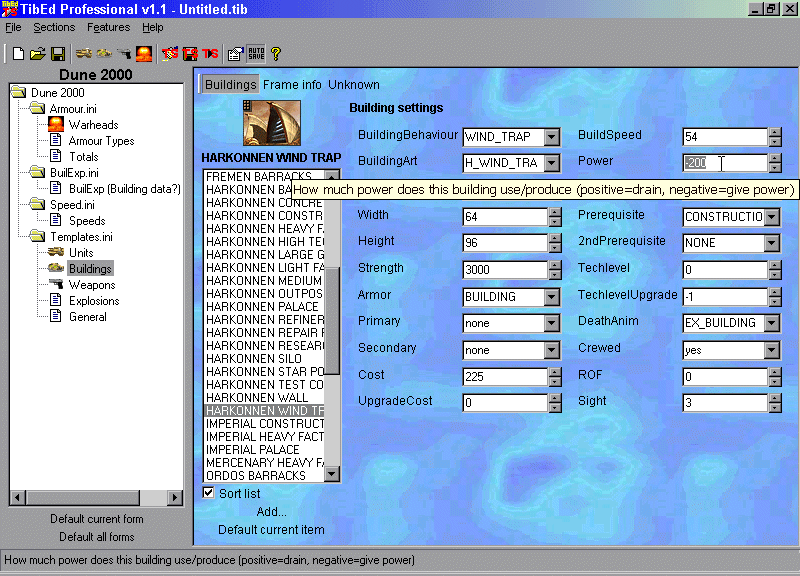Viewport: 800px width, 576px height.
Task: Toggle the Sort list checkbox
Action: tap(209, 493)
